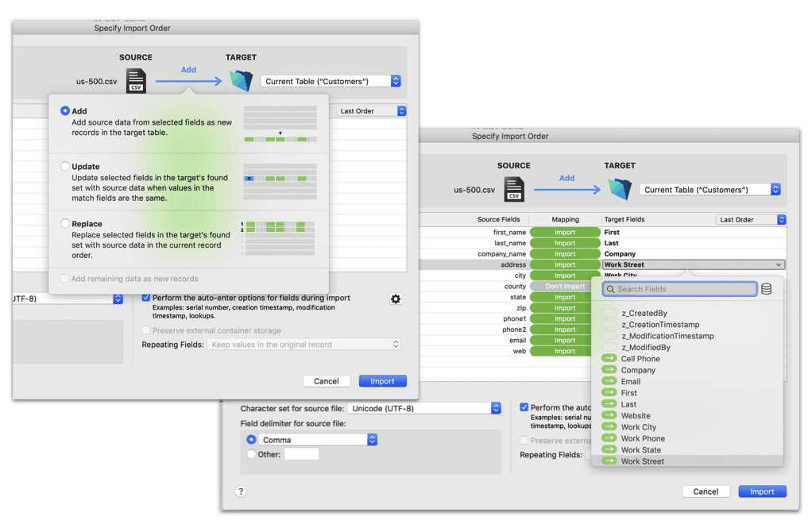Image resolution: width=812 pixels, height=532 pixels.
Task: Select the Update radio button
Action: click(x=64, y=166)
